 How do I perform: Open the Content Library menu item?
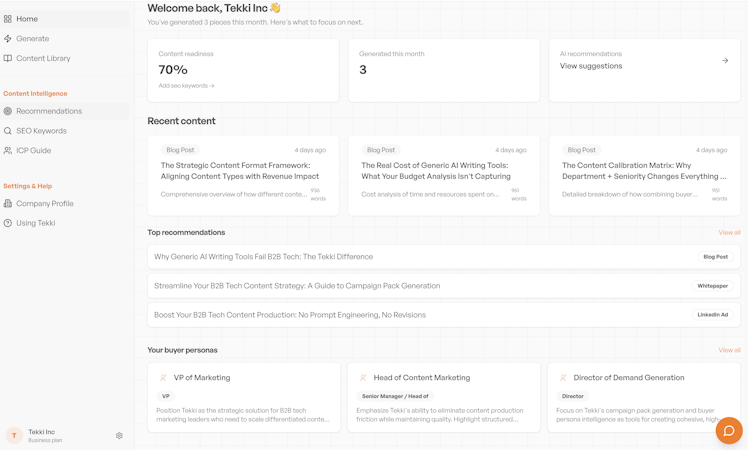pos(43,59)
